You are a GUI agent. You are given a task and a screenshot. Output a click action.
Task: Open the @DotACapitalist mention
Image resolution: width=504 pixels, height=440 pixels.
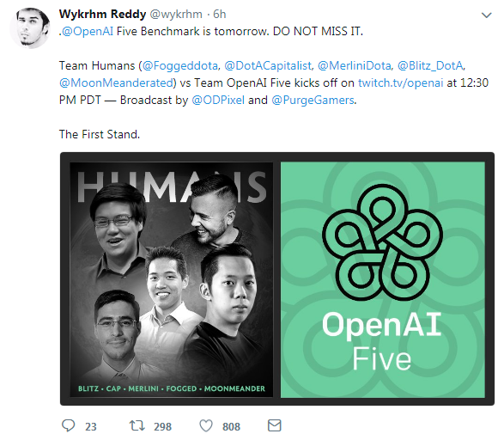point(268,66)
